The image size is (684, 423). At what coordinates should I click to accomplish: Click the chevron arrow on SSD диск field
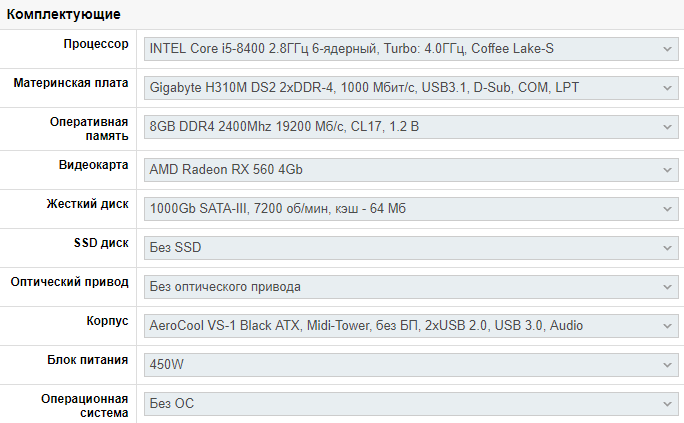click(x=668, y=247)
